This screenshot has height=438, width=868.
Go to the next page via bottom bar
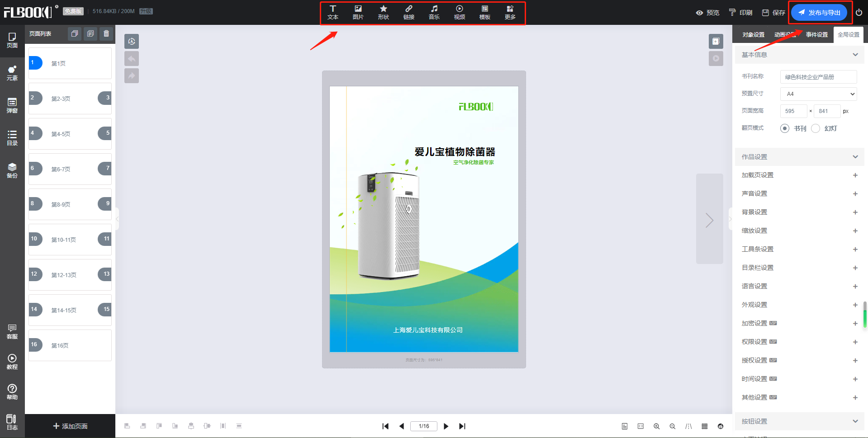(x=446, y=426)
